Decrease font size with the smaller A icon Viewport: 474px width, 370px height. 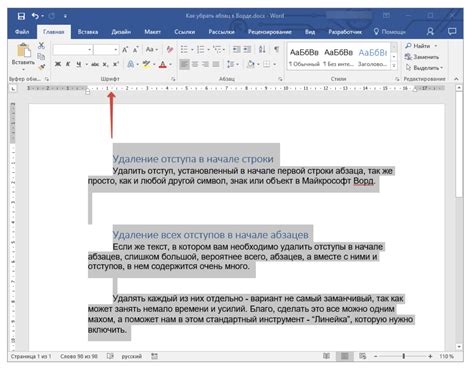[x=136, y=50]
